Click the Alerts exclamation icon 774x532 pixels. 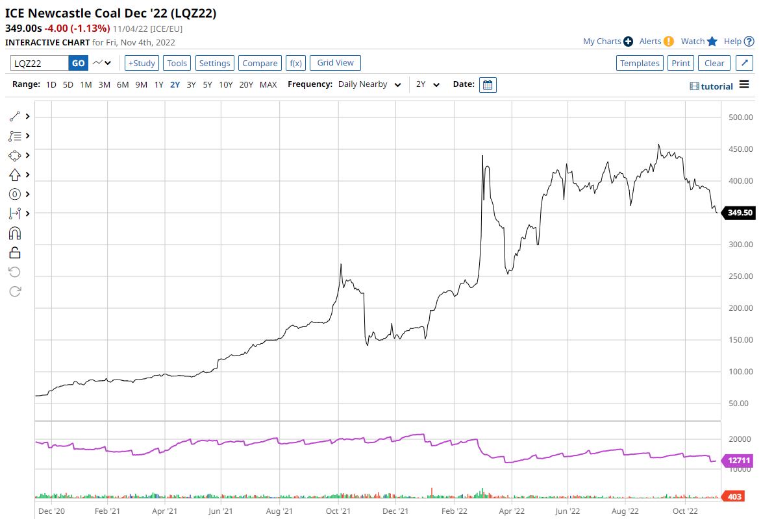(x=669, y=42)
